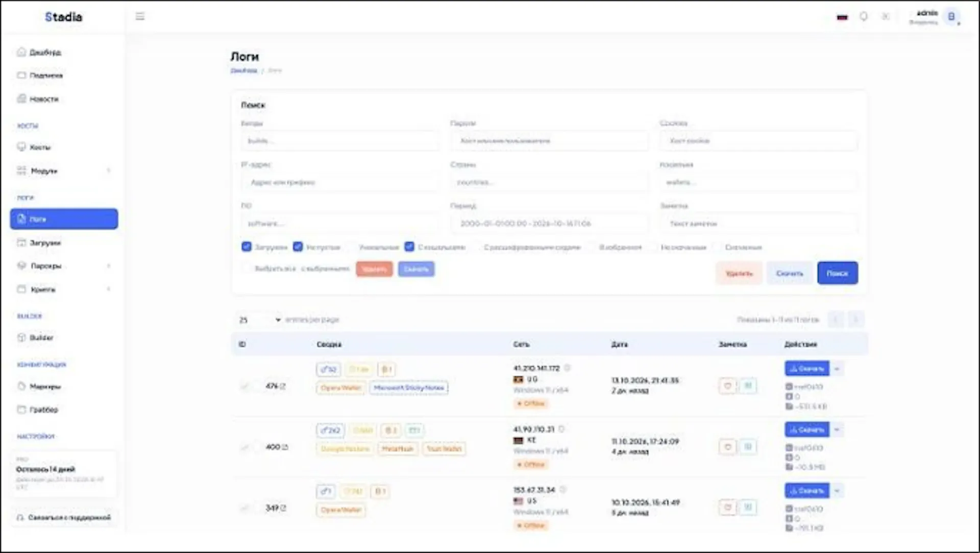Screen dimensions: 980x553
Task: Click the Логи sidebar icon
Action: click(x=21, y=219)
